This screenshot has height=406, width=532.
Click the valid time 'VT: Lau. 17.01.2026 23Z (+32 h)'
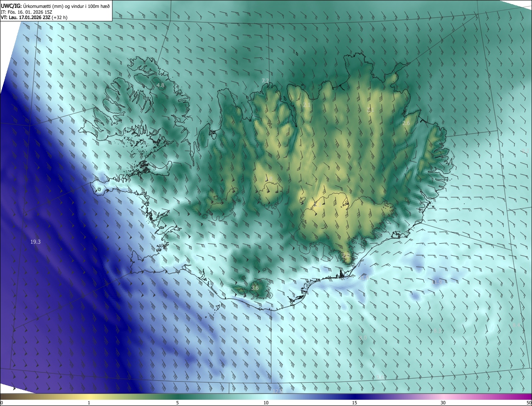[x=34, y=17]
